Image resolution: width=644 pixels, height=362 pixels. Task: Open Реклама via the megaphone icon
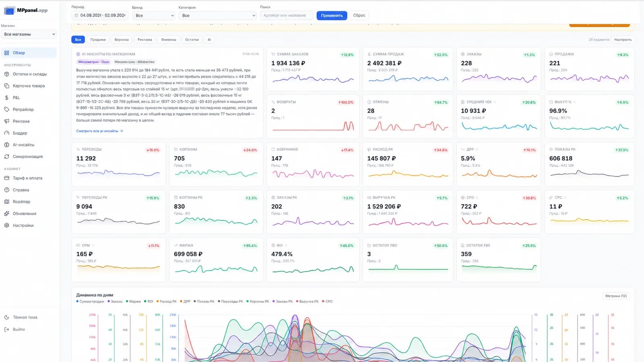pyautogui.click(x=6, y=121)
